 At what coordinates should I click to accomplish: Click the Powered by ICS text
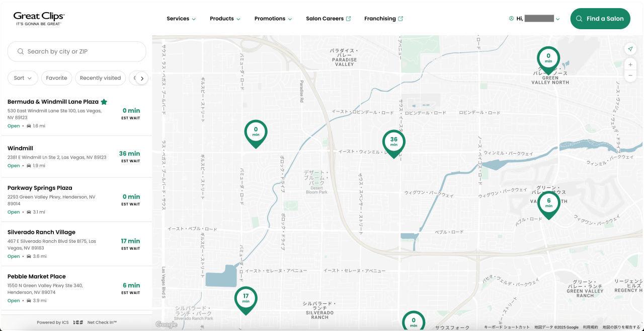coord(53,322)
